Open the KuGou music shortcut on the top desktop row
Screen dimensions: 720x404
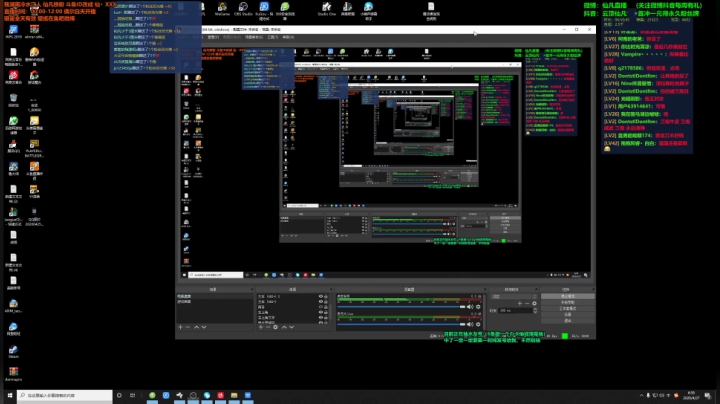tap(264, 10)
